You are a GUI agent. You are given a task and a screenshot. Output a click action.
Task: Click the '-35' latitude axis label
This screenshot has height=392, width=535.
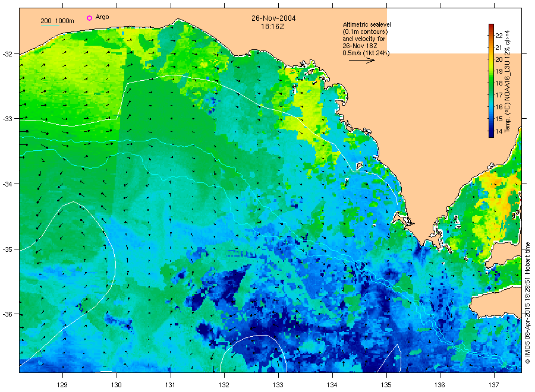(x=8, y=249)
